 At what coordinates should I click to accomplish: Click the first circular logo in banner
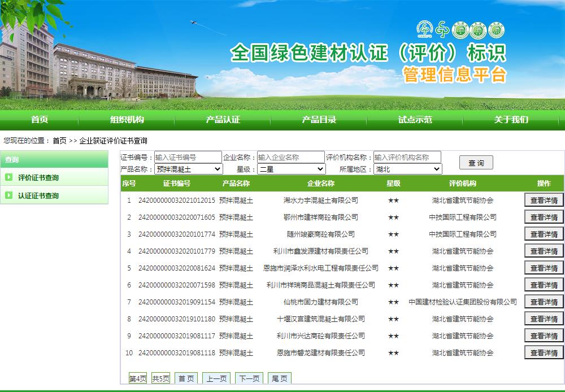tap(424, 29)
